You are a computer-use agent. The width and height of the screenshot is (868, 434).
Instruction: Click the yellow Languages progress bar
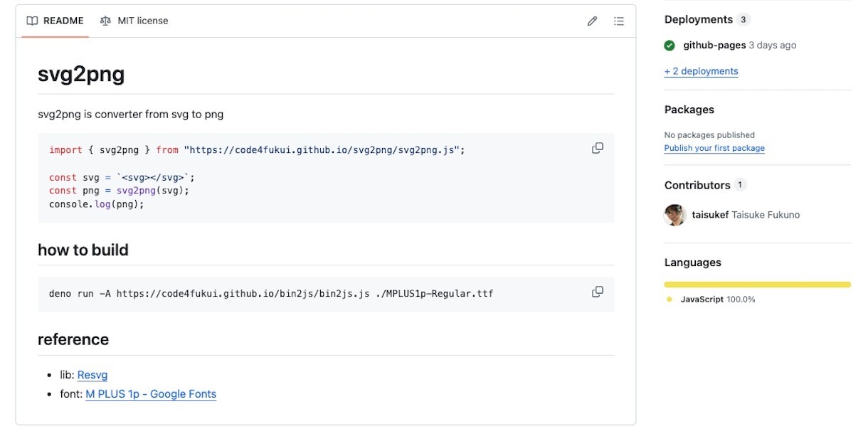pyautogui.click(x=757, y=285)
